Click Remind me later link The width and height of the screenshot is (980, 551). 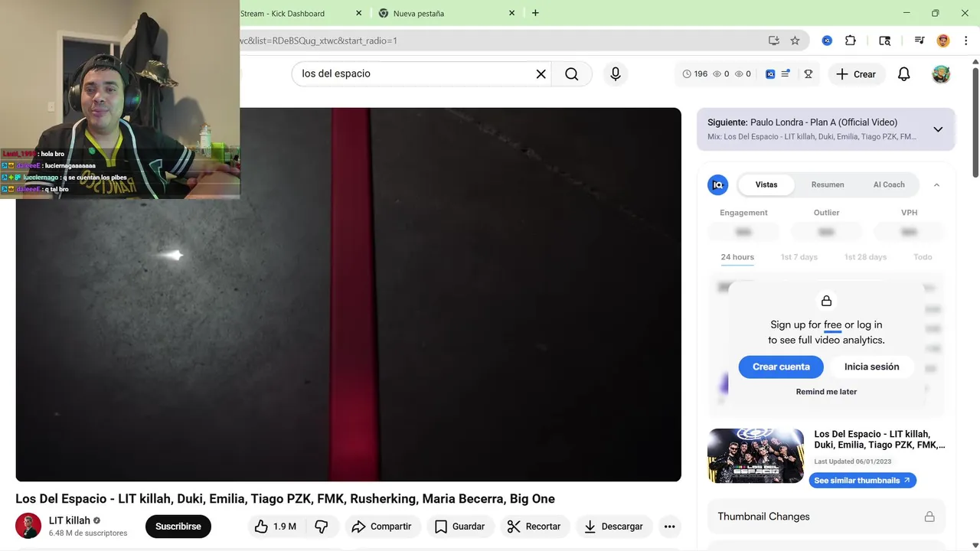coord(826,392)
